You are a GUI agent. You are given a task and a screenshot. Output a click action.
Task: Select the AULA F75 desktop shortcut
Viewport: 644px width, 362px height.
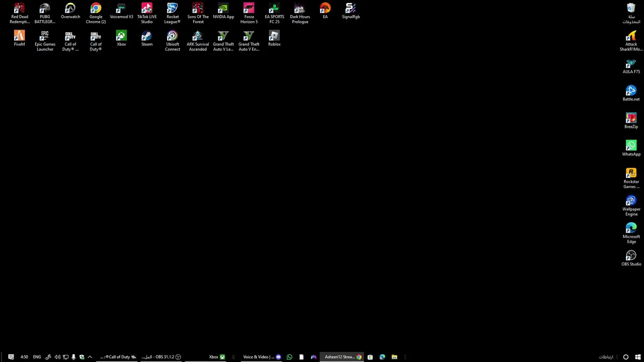click(631, 66)
